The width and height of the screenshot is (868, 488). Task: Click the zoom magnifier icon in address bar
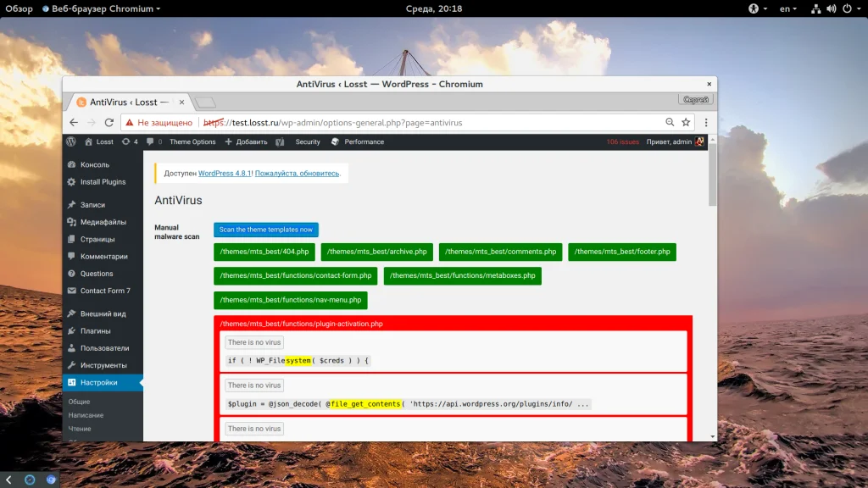pyautogui.click(x=670, y=122)
